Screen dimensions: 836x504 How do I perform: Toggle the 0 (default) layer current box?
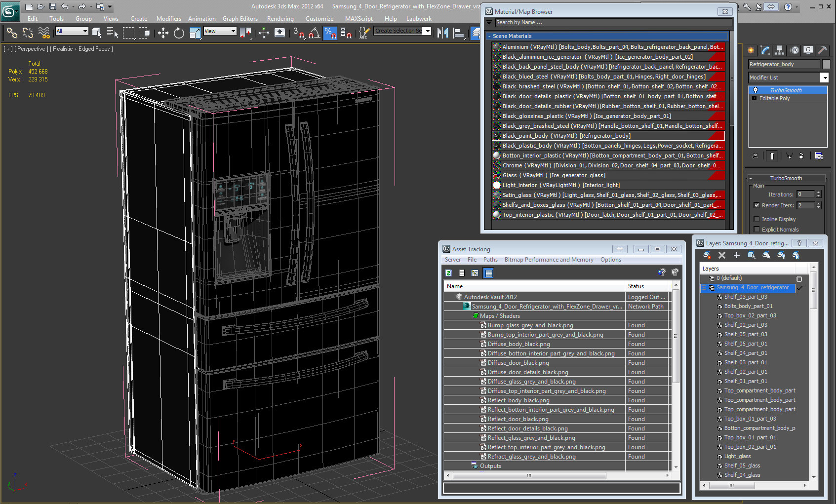coord(799,278)
